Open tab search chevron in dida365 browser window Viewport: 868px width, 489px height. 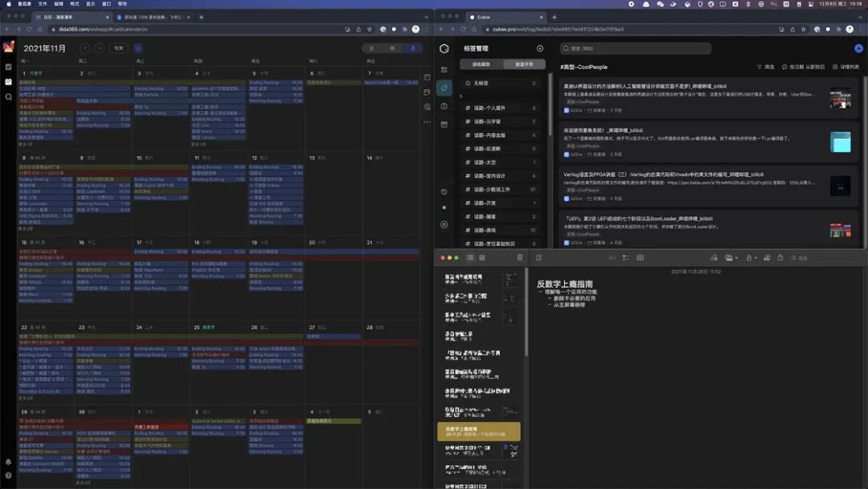coord(426,17)
